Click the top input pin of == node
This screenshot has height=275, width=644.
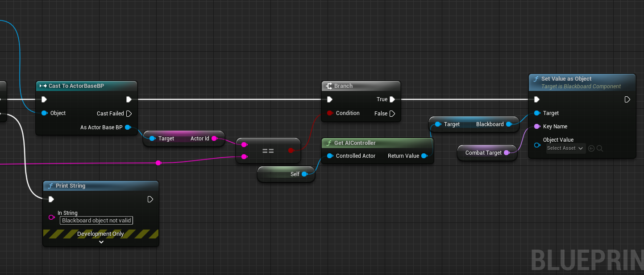[x=244, y=145]
